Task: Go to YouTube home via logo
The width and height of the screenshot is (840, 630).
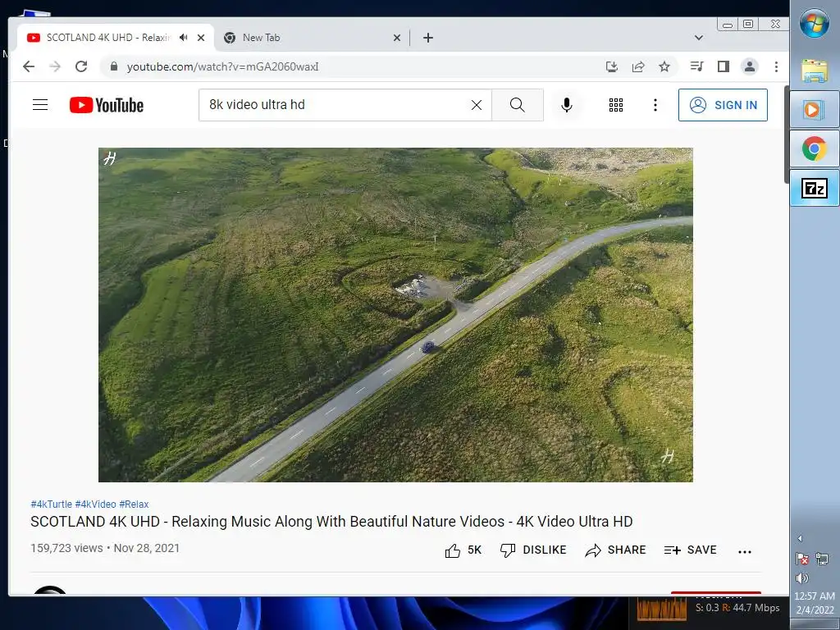Action: pyautogui.click(x=107, y=105)
